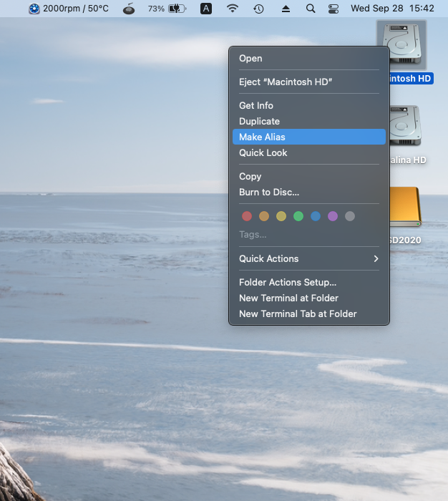Open the input source 'A' menu

tap(206, 9)
